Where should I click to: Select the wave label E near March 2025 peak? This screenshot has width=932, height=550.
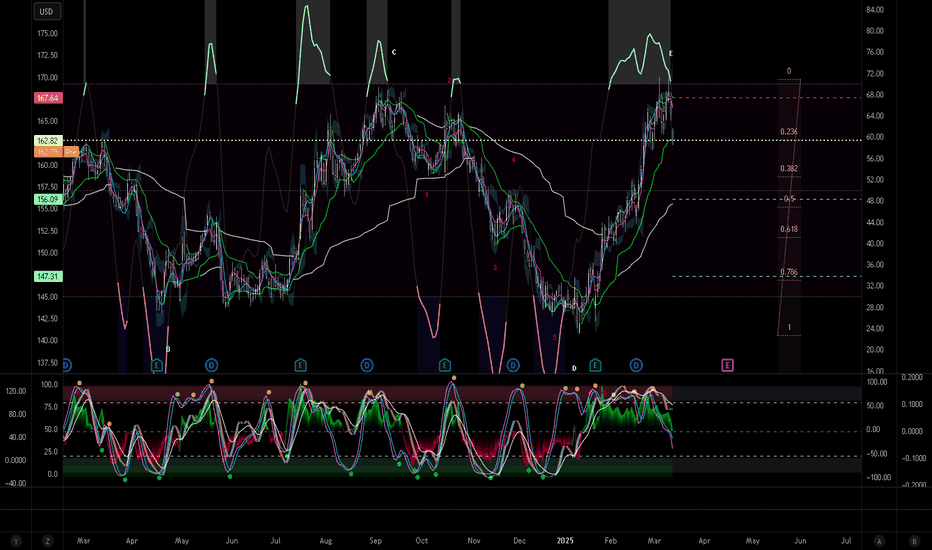(670, 54)
